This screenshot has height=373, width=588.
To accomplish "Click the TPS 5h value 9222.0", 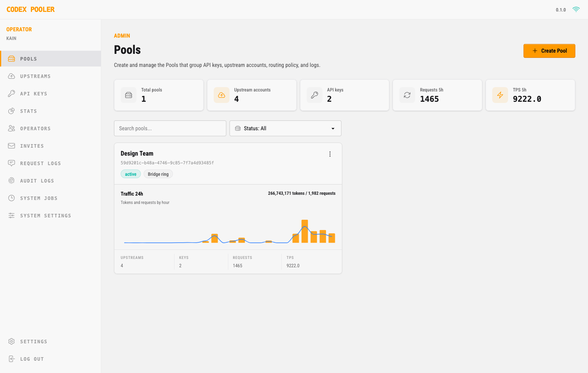I will 527,99.
